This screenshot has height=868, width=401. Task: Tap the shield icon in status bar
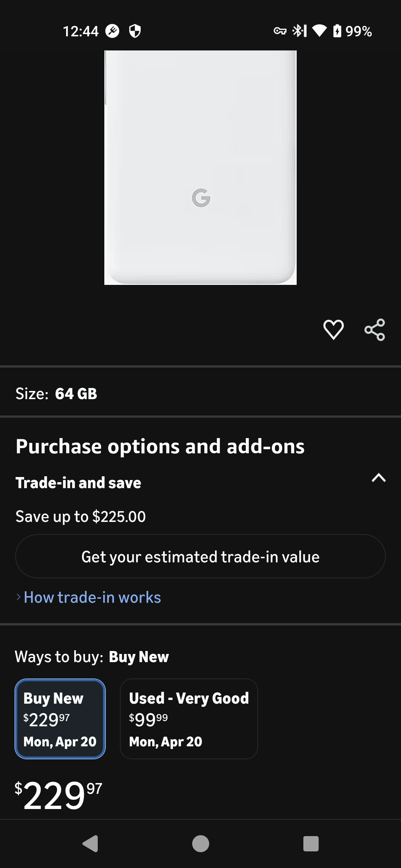pyautogui.click(x=135, y=31)
